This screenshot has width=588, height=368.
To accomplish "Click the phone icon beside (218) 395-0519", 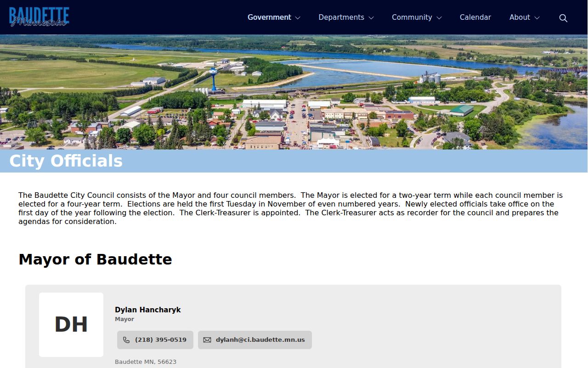I will coord(126,340).
